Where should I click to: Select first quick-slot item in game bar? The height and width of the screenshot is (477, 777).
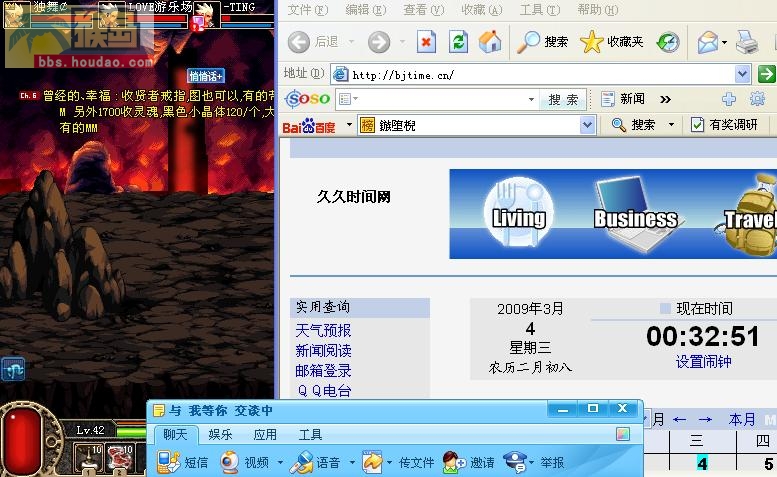click(x=89, y=458)
